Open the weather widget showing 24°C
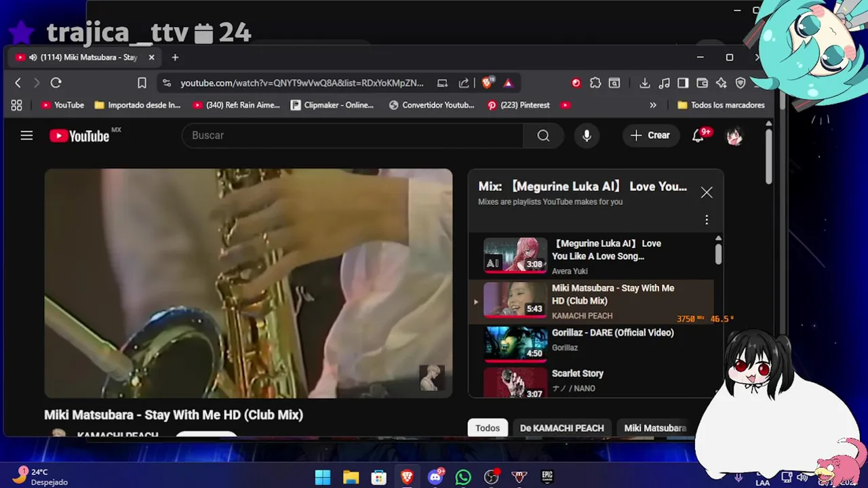 pyautogui.click(x=41, y=476)
